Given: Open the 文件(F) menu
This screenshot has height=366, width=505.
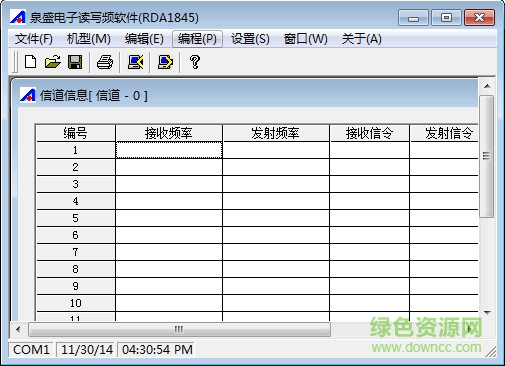Looking at the screenshot, I should click(x=33, y=39).
